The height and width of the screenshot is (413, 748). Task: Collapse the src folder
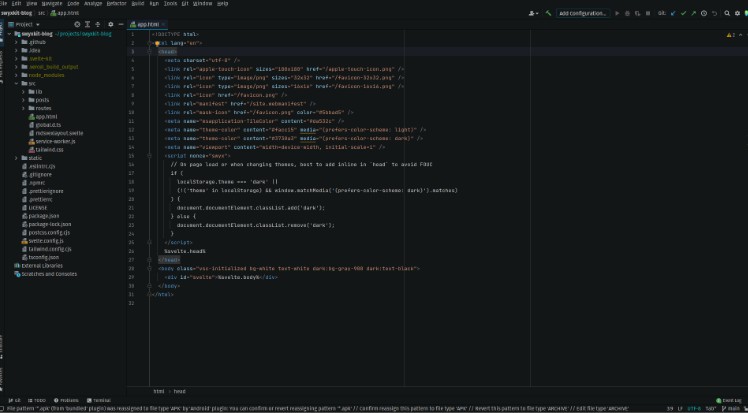click(x=16, y=83)
